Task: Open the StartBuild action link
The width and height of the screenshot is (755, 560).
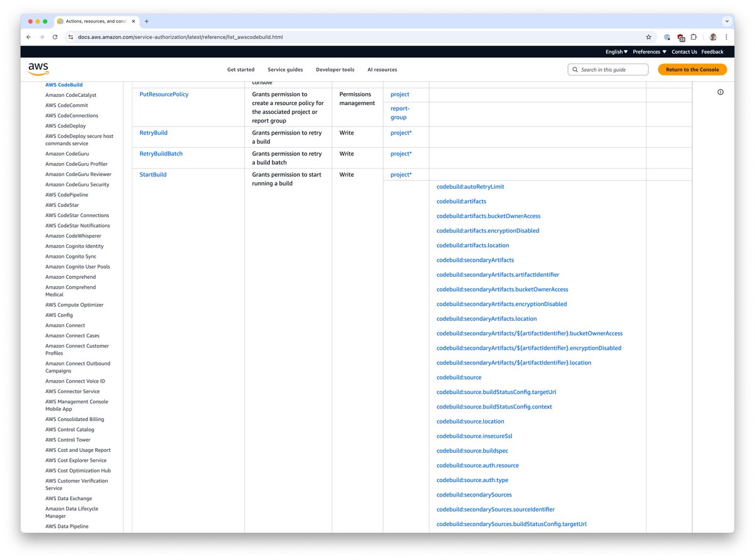Action: [x=153, y=174]
